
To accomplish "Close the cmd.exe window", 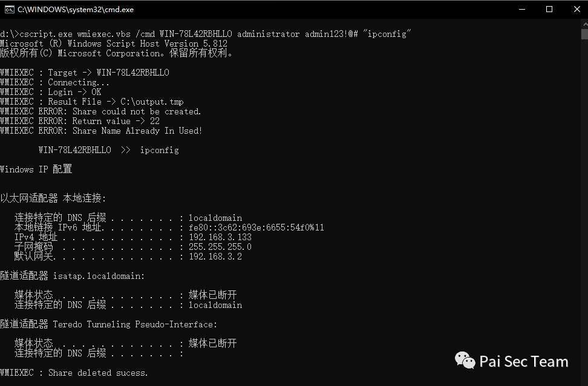I will click(577, 10).
